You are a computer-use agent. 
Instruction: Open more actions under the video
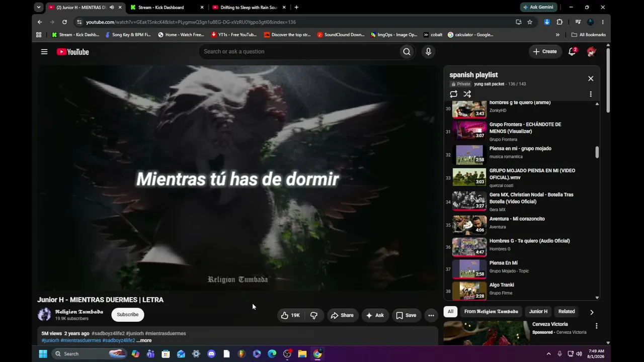point(431,315)
